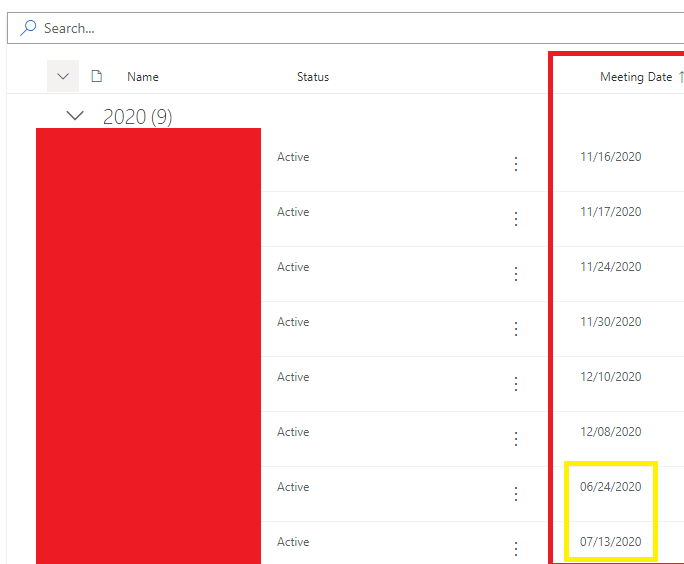Sort by the Status column header
The height and width of the screenshot is (564, 684).
tap(313, 77)
